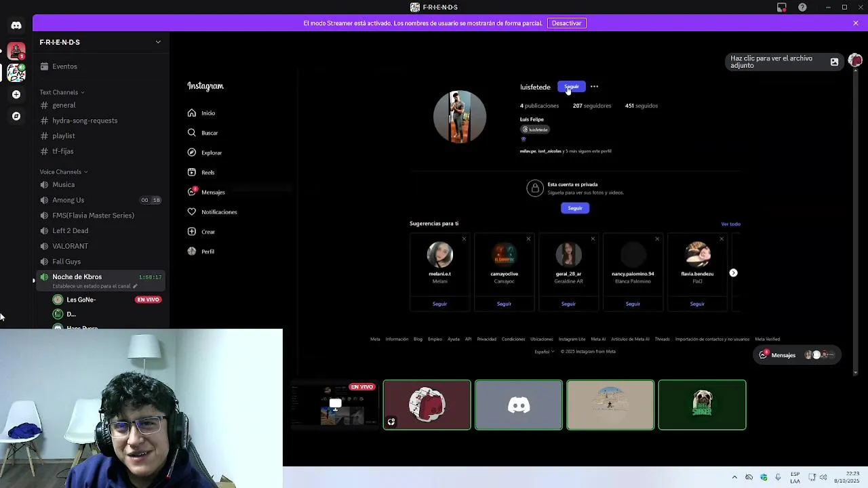Collapse the Voice Channels category
868x488 pixels.
point(63,172)
